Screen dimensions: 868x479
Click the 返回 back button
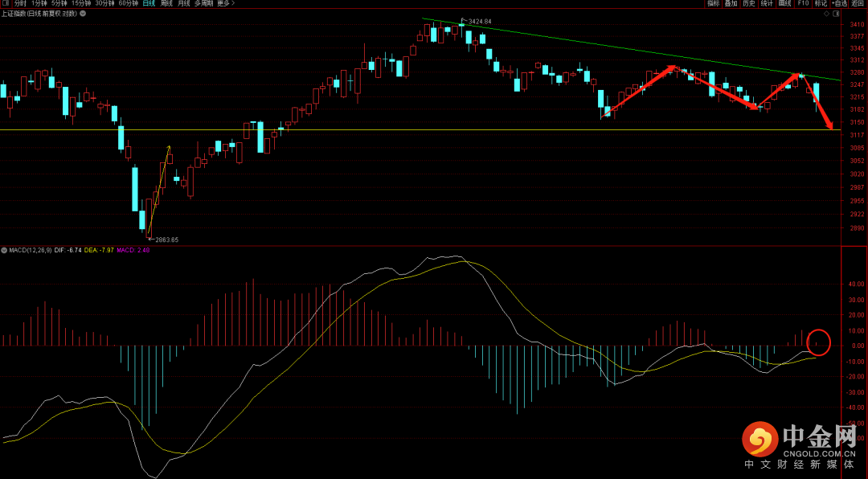click(x=858, y=3)
